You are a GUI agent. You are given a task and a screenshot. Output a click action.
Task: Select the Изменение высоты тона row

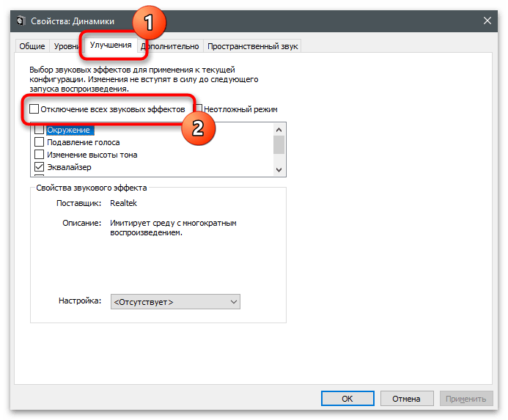(x=92, y=155)
